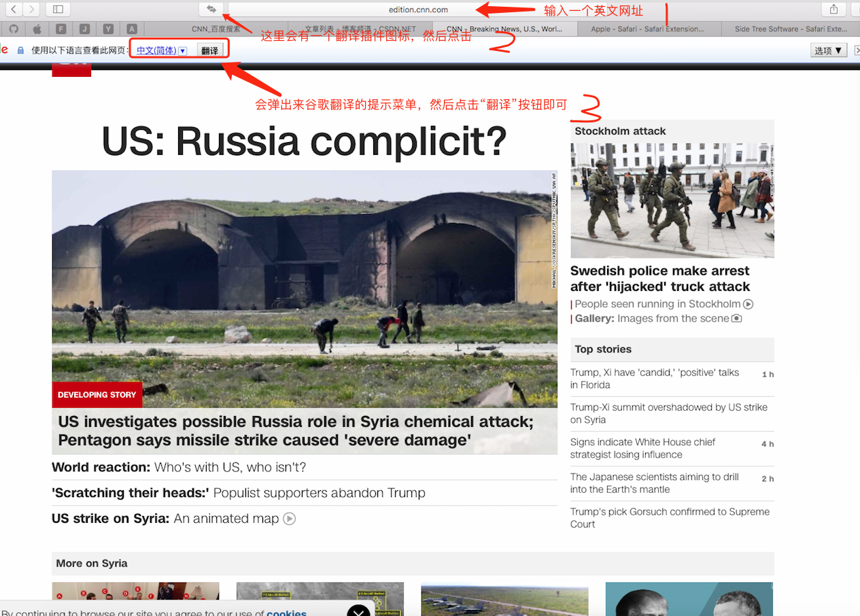Open the 中文(简体) language dropdown

pos(161,50)
